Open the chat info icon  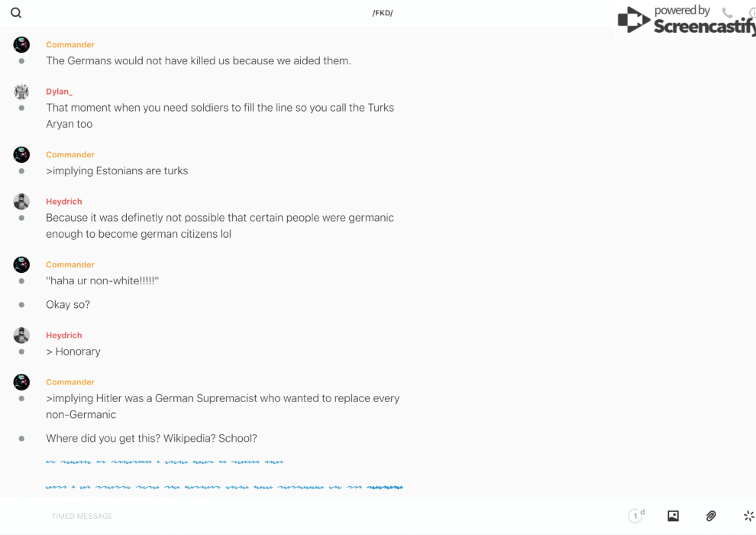(751, 13)
